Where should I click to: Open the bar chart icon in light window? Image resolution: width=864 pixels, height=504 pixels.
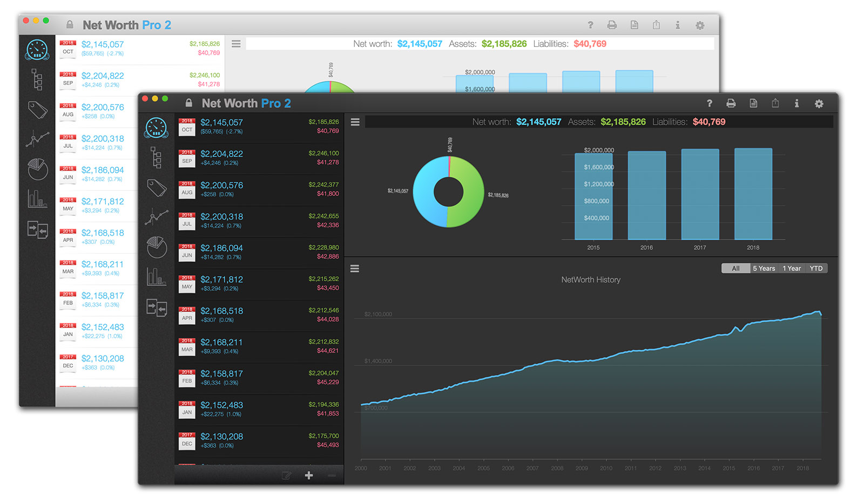[x=38, y=199]
